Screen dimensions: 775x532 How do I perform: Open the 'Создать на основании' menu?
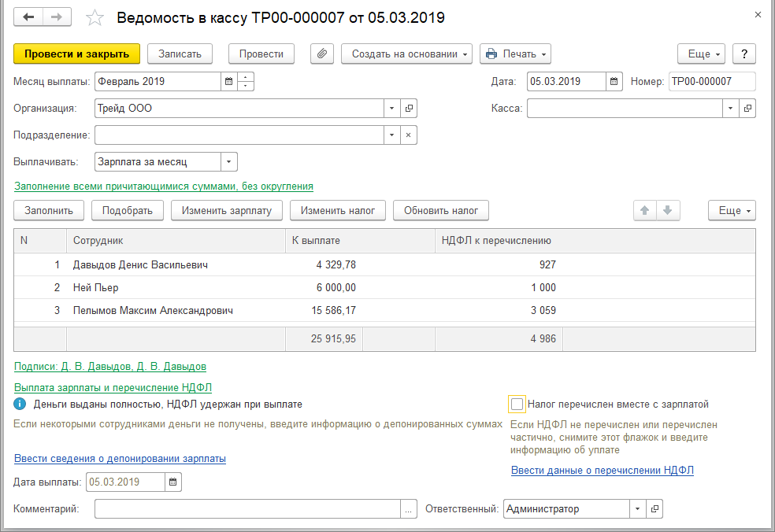(x=406, y=54)
